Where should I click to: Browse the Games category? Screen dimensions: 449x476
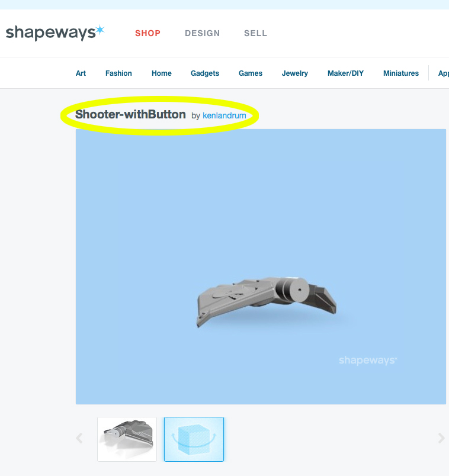click(x=251, y=73)
